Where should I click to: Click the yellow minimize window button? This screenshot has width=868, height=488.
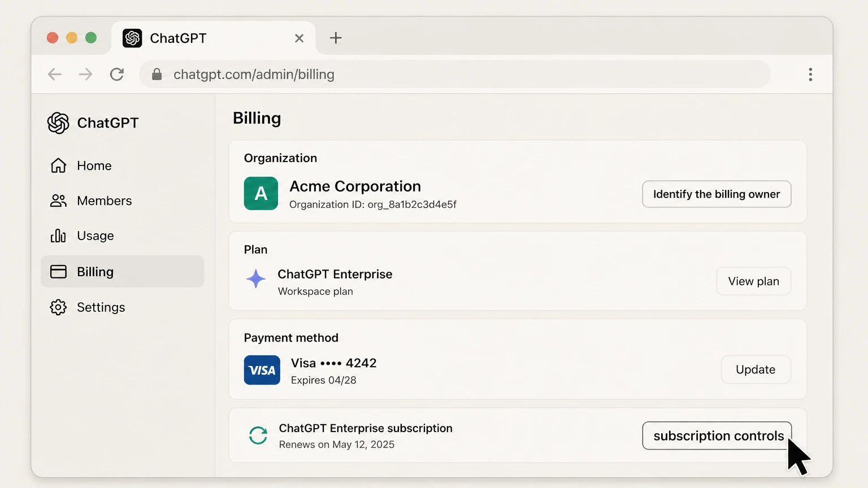72,38
